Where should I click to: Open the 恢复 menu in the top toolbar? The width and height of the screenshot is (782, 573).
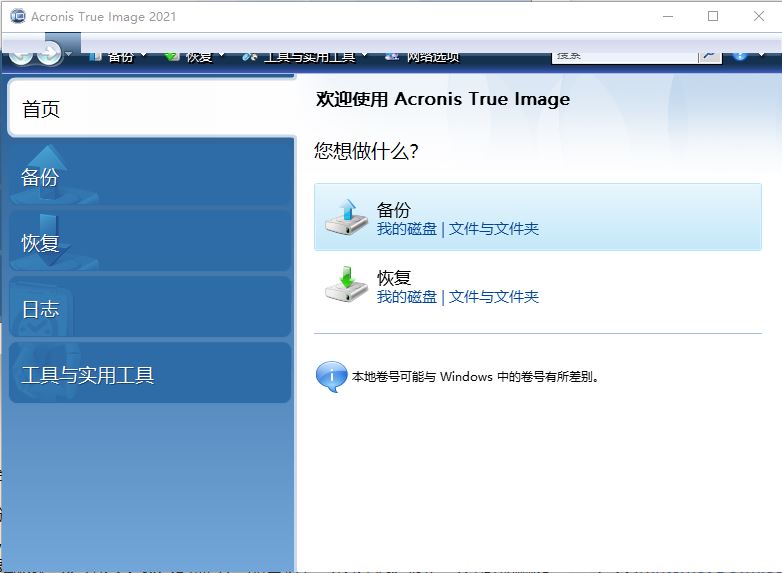pyautogui.click(x=195, y=57)
